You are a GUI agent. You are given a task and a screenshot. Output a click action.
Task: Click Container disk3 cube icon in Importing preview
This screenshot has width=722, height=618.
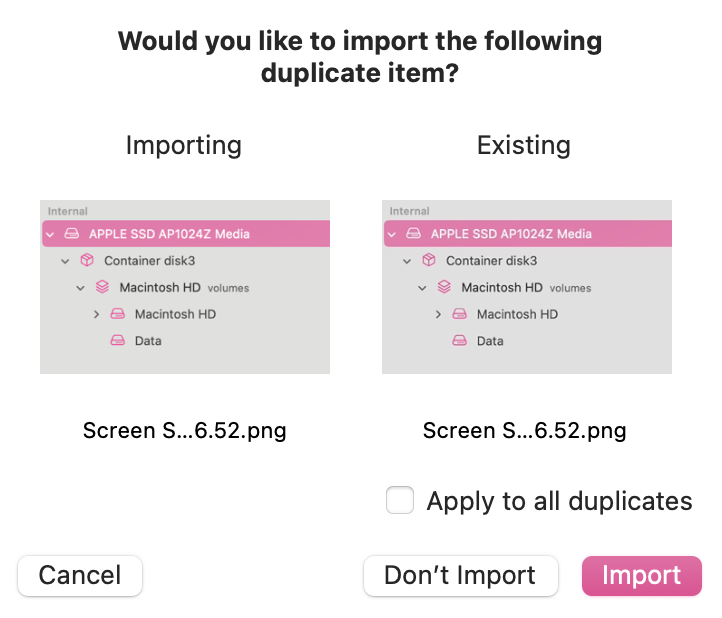click(x=87, y=260)
